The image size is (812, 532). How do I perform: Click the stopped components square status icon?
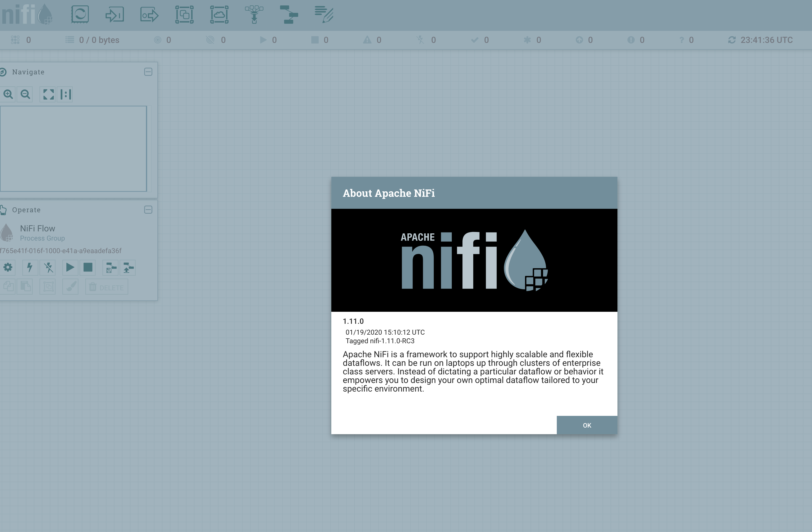315,40
